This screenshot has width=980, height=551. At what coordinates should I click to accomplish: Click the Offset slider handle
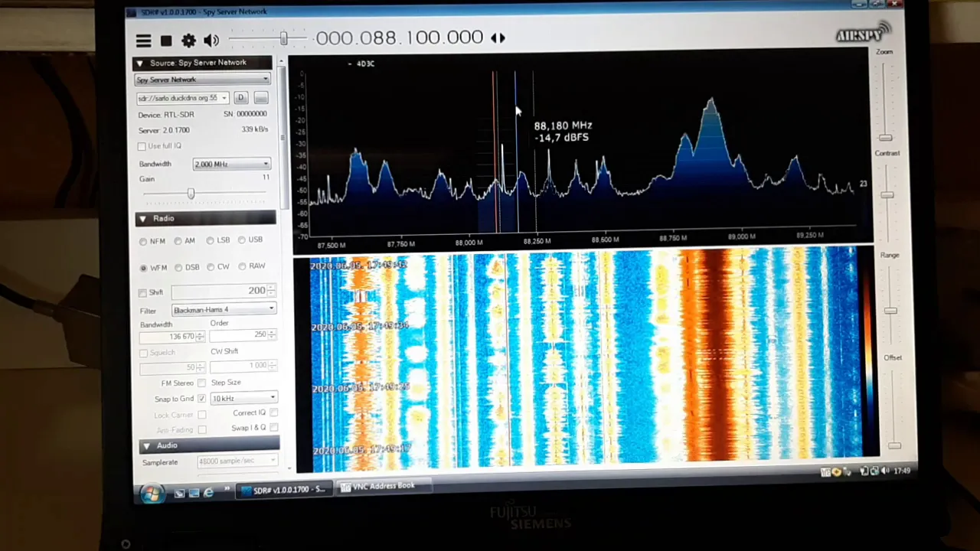[x=893, y=445]
